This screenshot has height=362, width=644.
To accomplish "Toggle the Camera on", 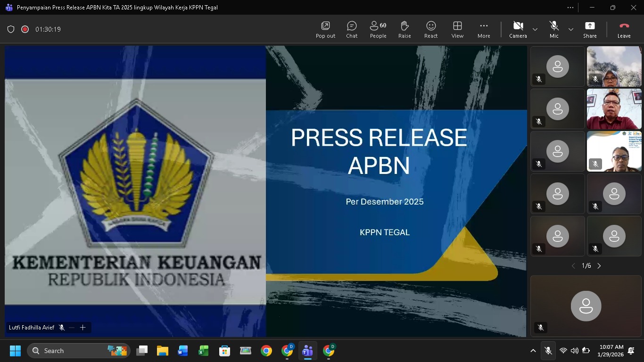I will (x=518, y=26).
